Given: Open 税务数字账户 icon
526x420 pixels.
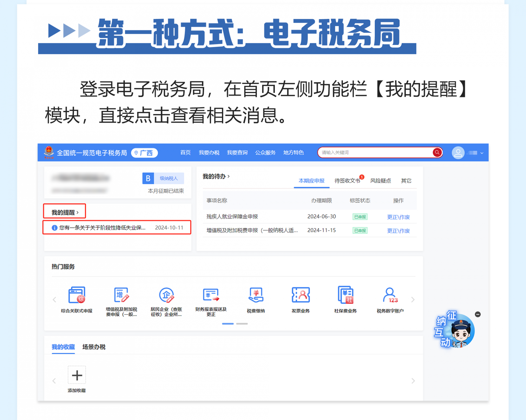Looking at the screenshot, I should pos(390,295).
